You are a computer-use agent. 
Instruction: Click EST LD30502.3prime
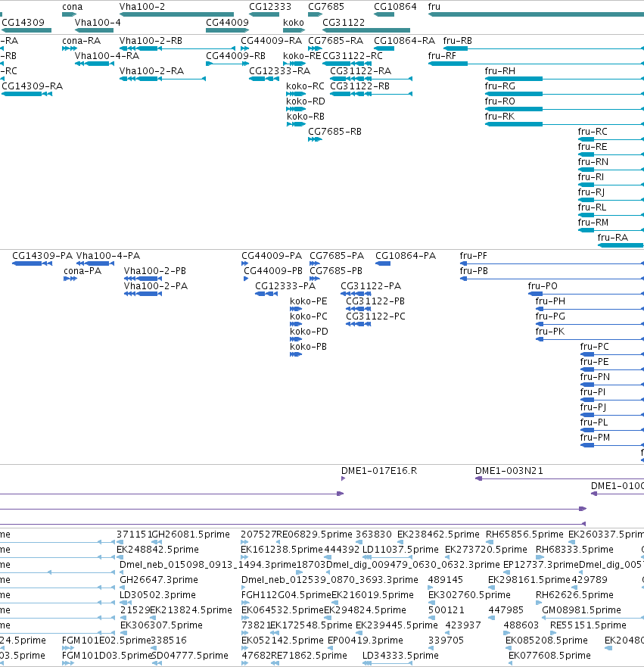coord(126,603)
